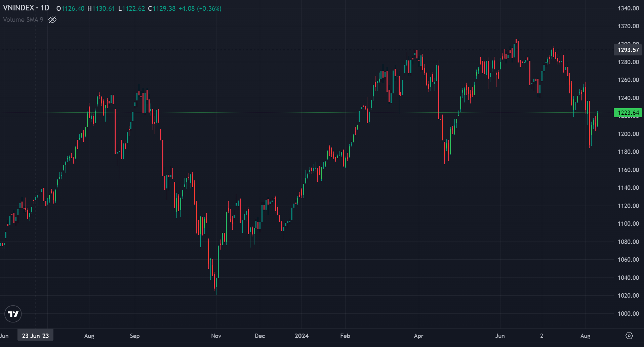Toggle visibility of the Volume SMA 9 indicator

click(x=52, y=20)
